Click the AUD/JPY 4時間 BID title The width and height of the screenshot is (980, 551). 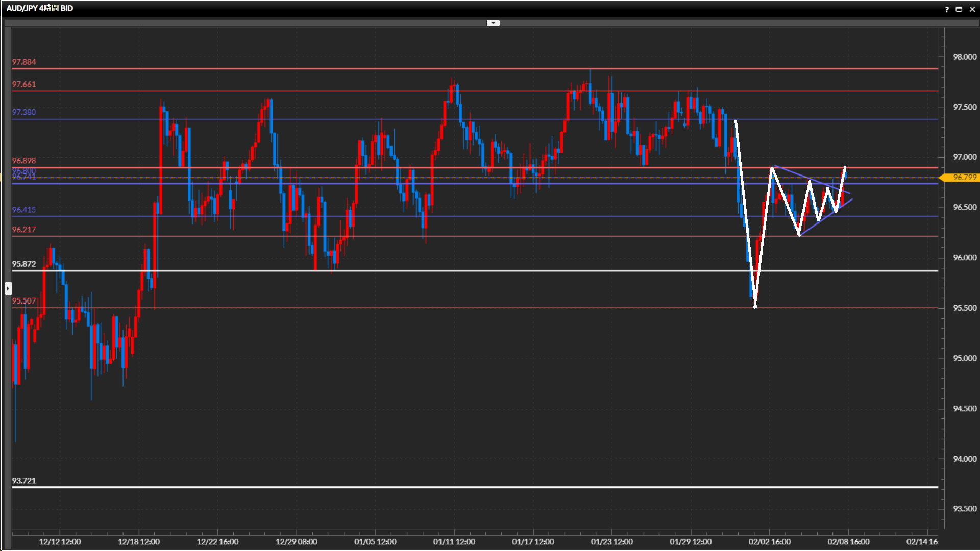(x=40, y=8)
